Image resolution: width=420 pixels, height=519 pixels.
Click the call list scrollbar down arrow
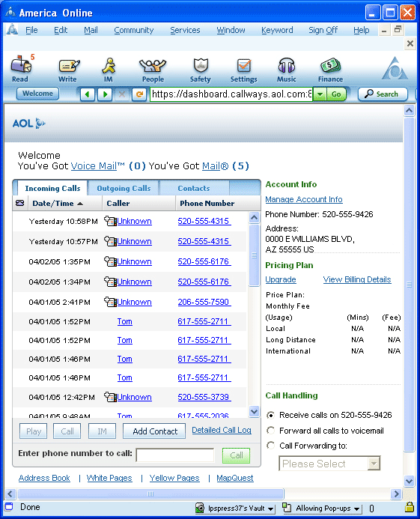click(x=255, y=411)
